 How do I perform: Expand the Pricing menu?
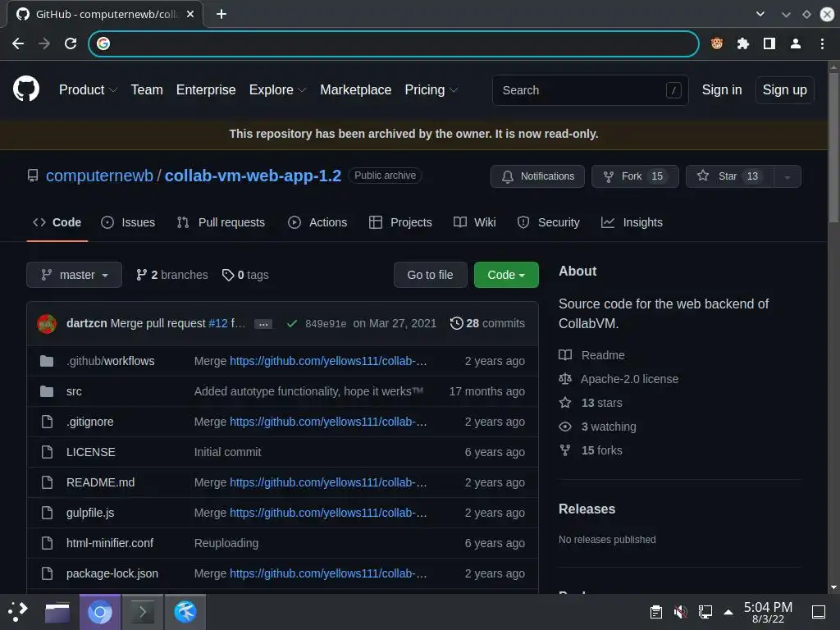[431, 90]
